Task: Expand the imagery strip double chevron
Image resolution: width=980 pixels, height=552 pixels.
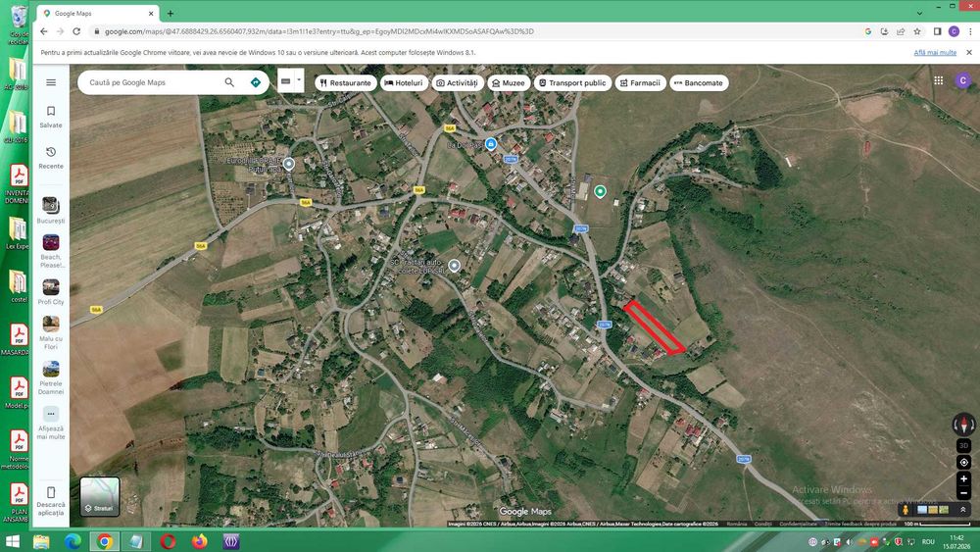Action: pos(963,510)
